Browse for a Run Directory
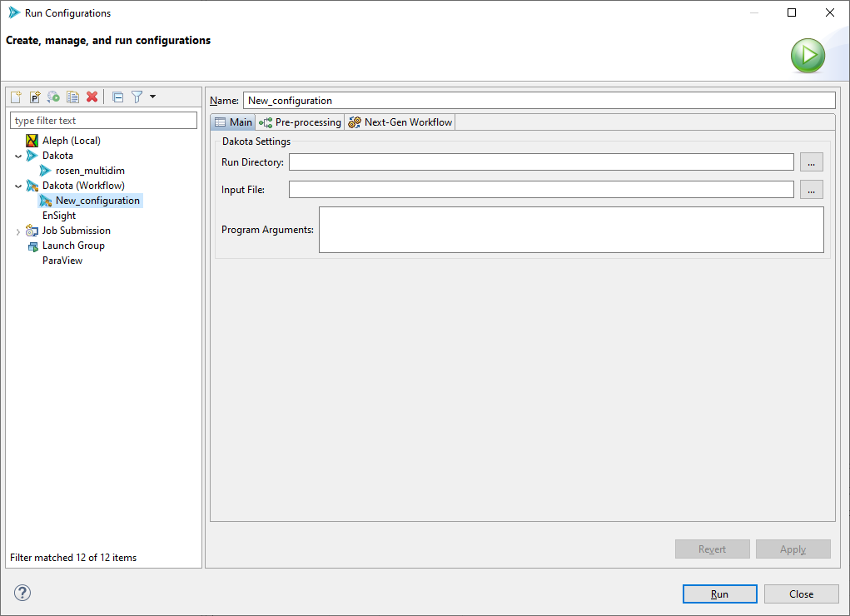Viewport: 850px width, 616px height. click(811, 161)
